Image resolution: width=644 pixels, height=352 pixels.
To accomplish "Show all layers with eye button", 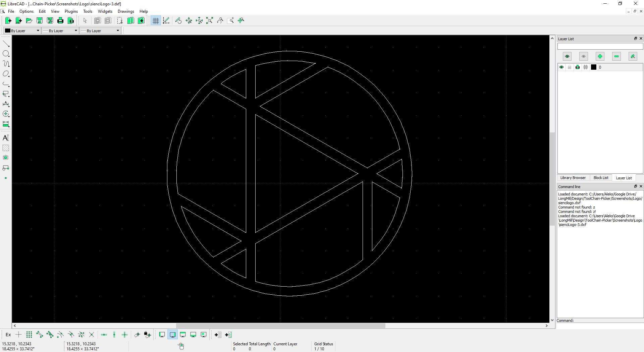I will click(567, 56).
